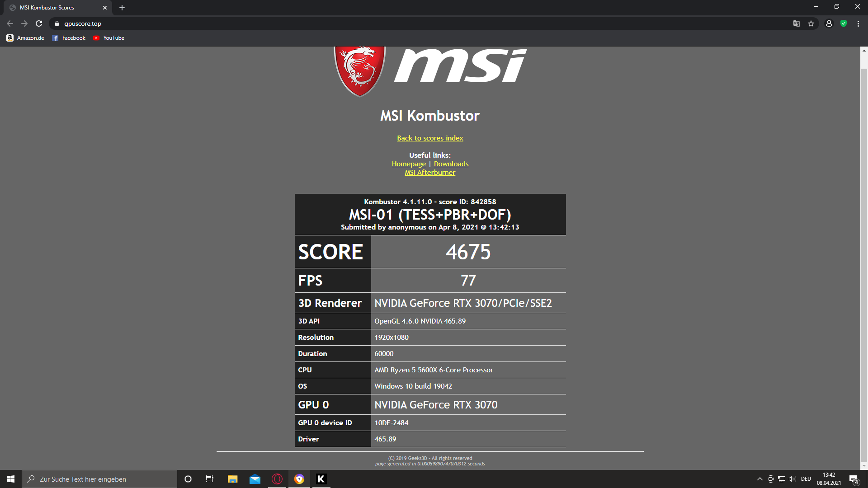Open File Explorer from the taskbar
The image size is (868, 488).
pos(233,479)
